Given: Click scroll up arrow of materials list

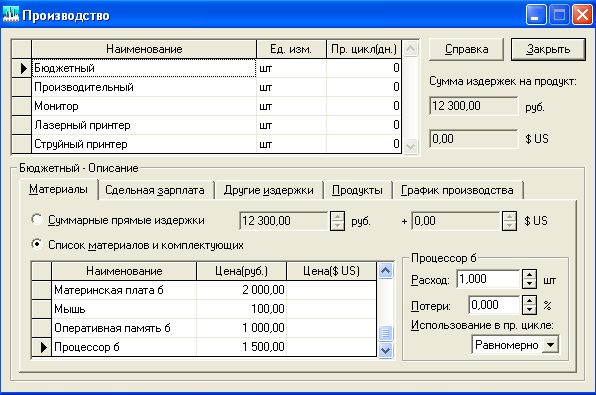Looking at the screenshot, I should 385,271.
